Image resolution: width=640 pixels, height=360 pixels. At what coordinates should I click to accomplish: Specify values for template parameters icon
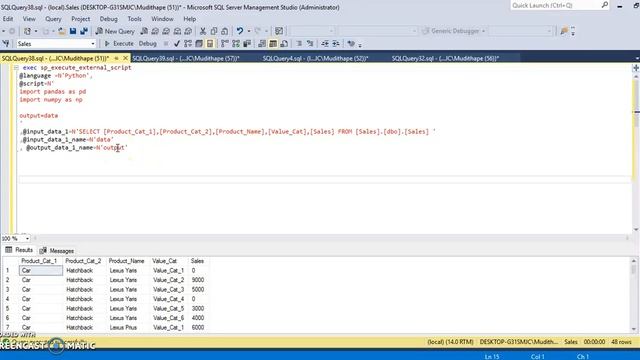pos(351,44)
